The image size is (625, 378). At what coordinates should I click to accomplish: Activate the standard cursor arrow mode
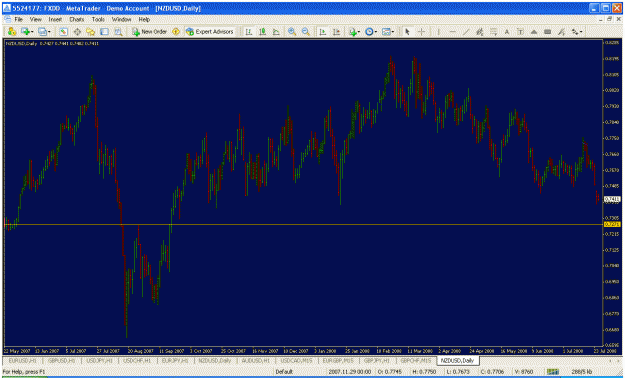click(407, 32)
